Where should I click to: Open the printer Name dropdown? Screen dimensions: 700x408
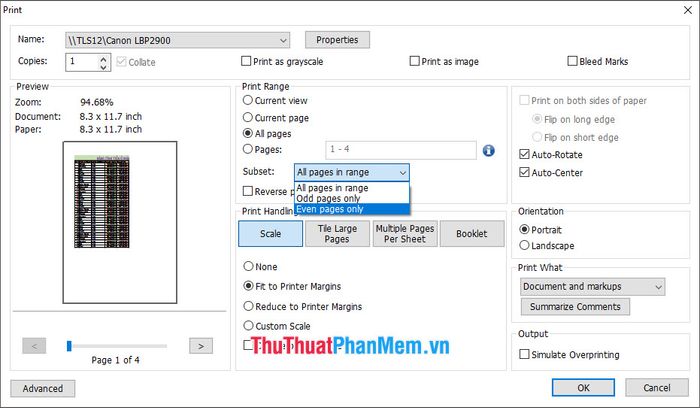coord(177,40)
